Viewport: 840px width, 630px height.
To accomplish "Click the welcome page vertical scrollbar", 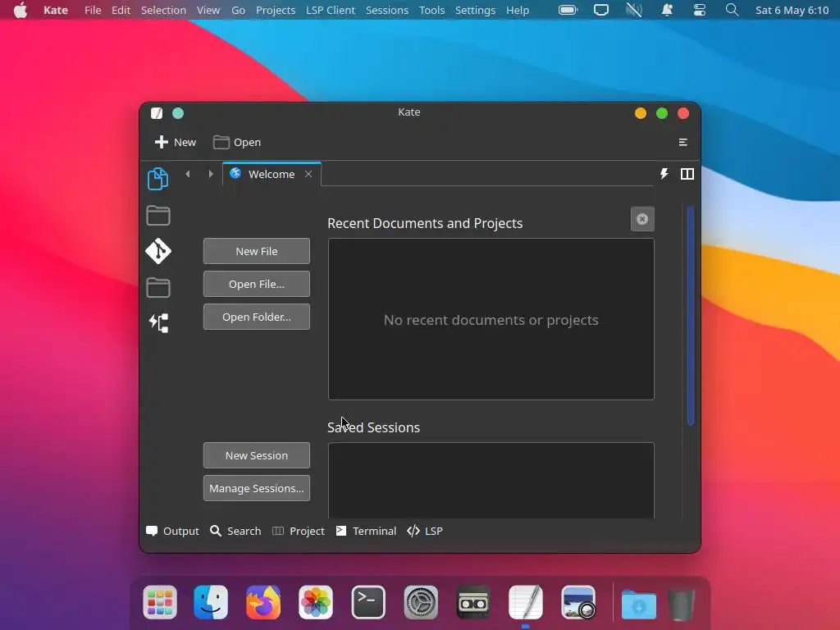I will pos(691,316).
